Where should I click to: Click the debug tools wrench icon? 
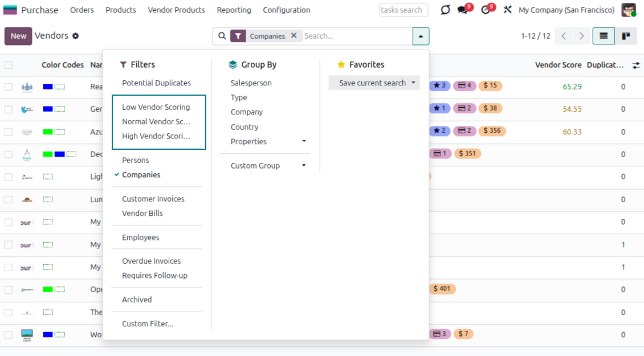click(x=507, y=10)
